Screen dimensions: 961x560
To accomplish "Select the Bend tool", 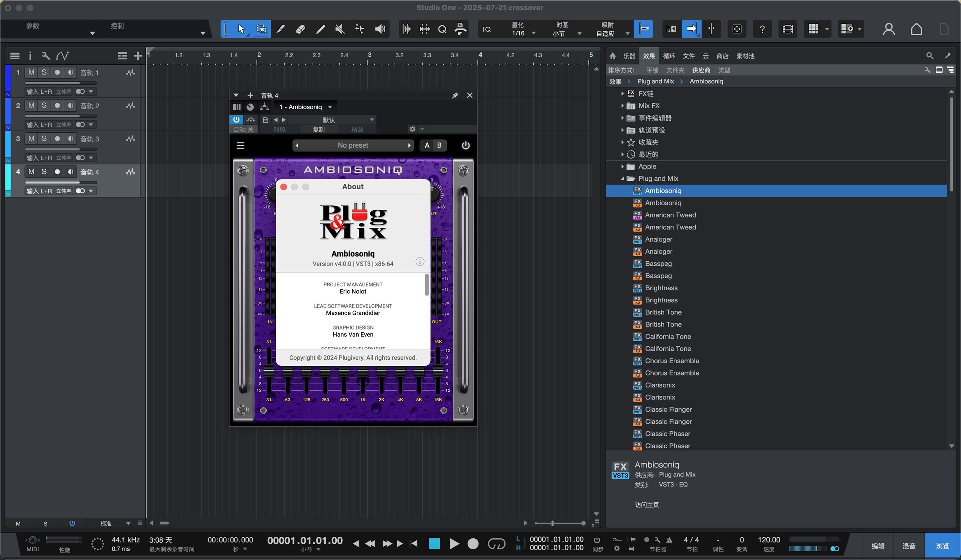I will pos(360,29).
